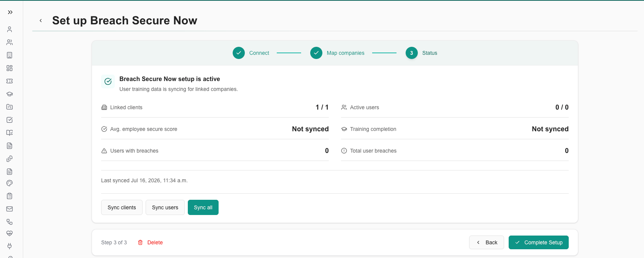Click the Sync users button

pyautogui.click(x=165, y=207)
